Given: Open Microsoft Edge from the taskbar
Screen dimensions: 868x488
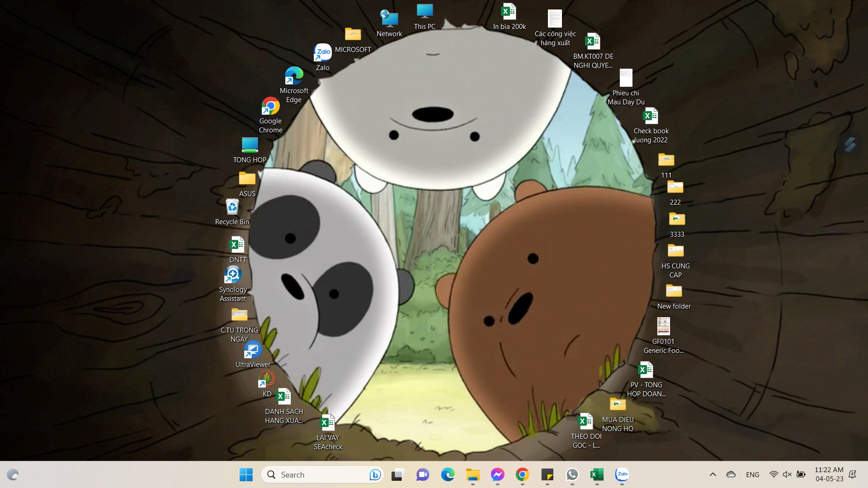Looking at the screenshot, I should click(448, 474).
